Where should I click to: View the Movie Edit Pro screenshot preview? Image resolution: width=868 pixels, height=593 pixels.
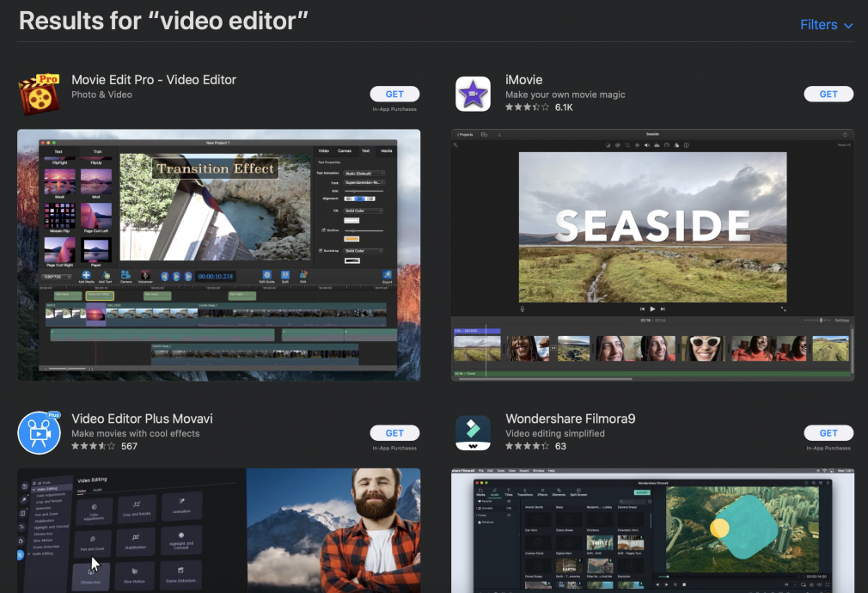(x=219, y=254)
